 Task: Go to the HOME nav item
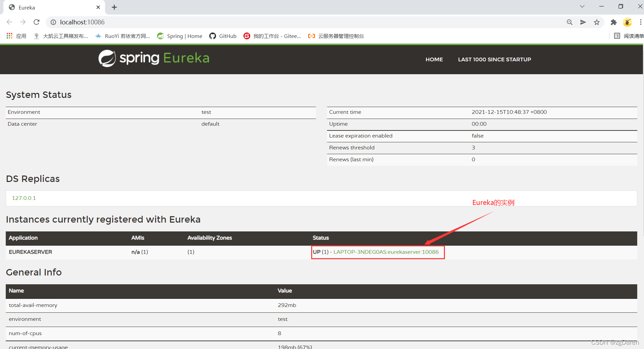tap(434, 59)
